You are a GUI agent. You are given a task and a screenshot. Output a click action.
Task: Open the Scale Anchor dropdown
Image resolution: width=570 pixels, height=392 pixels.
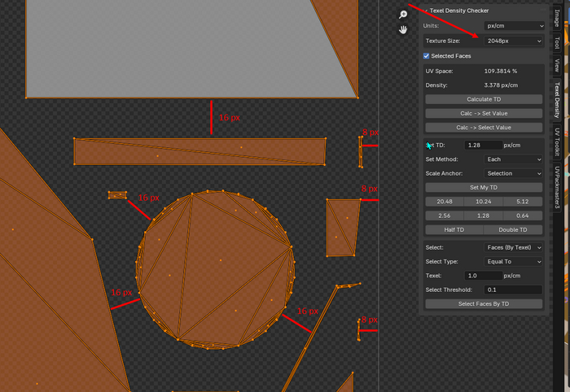pyautogui.click(x=513, y=173)
